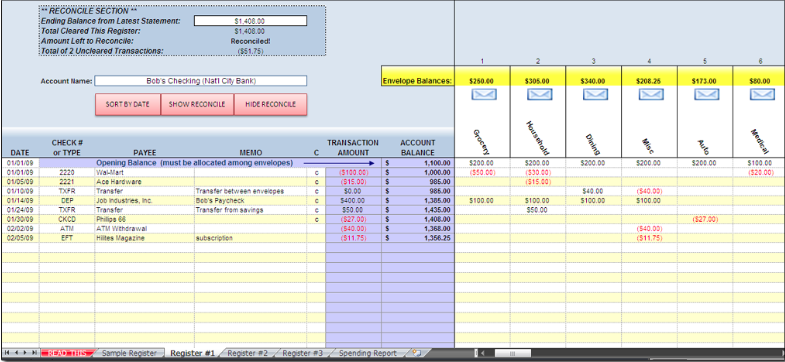Viewport: 785px width, 362px height.
Task: Click check number 2221 cell
Action: [x=67, y=182]
